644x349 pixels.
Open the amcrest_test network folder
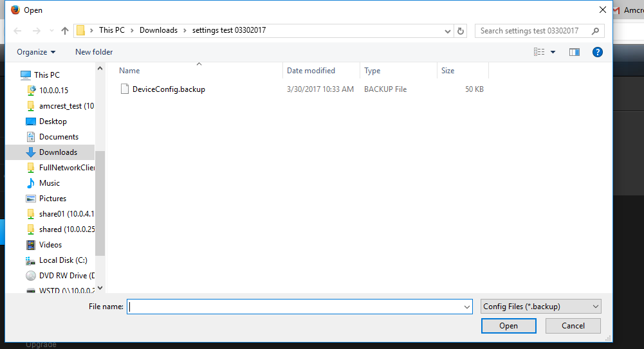66,106
